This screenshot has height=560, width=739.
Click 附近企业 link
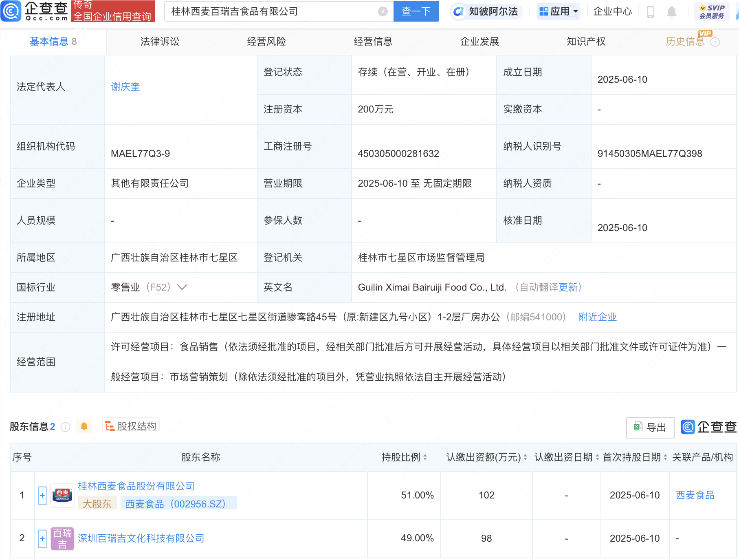[597, 317]
